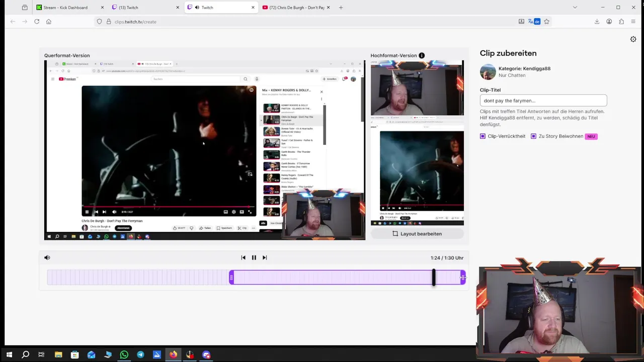This screenshot has height=362, width=644.
Task: Toggle the Clip-Verrücktheit checkbox
Action: [482, 136]
